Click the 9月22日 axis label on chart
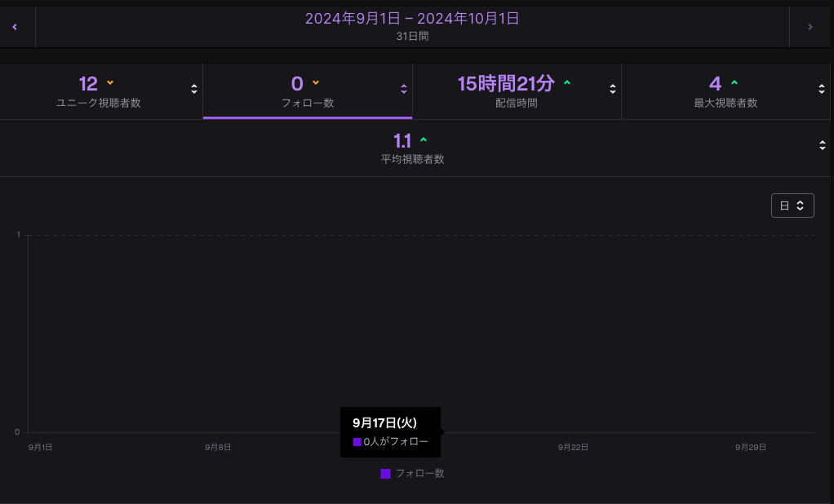834x504 pixels. coord(573,447)
